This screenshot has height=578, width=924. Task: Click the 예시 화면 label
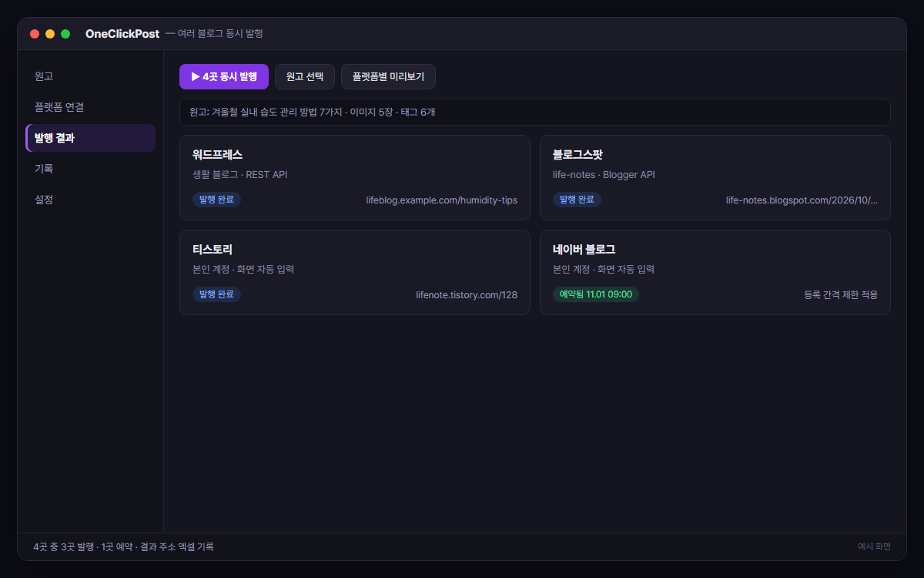(874, 546)
